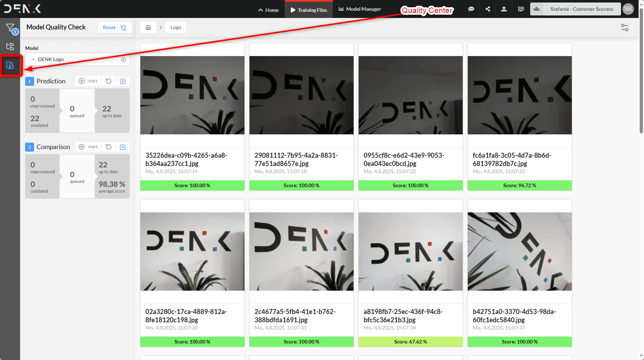The image size is (644, 360).
Task: Click the view options icon top right
Action: [x=624, y=27]
